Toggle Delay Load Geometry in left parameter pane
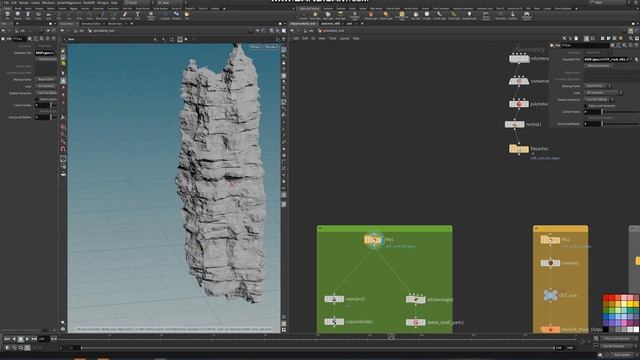This screenshot has height=360, width=640. point(37,99)
